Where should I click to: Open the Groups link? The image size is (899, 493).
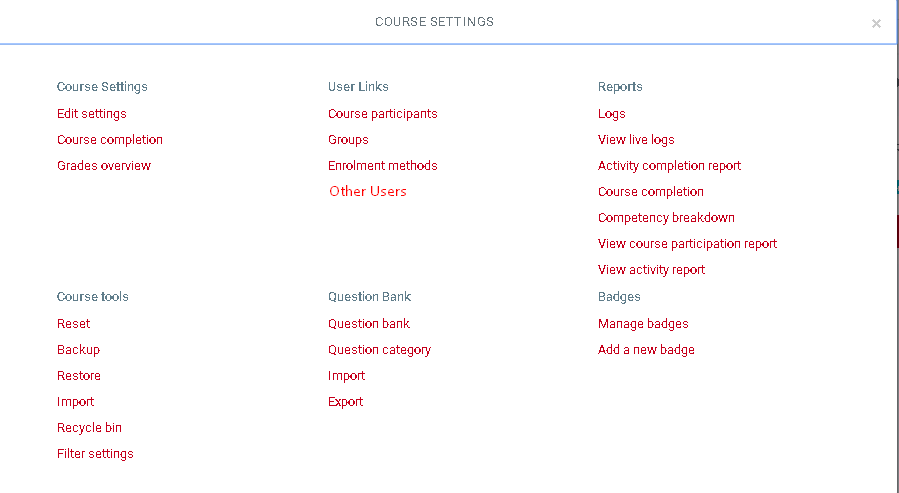point(348,140)
